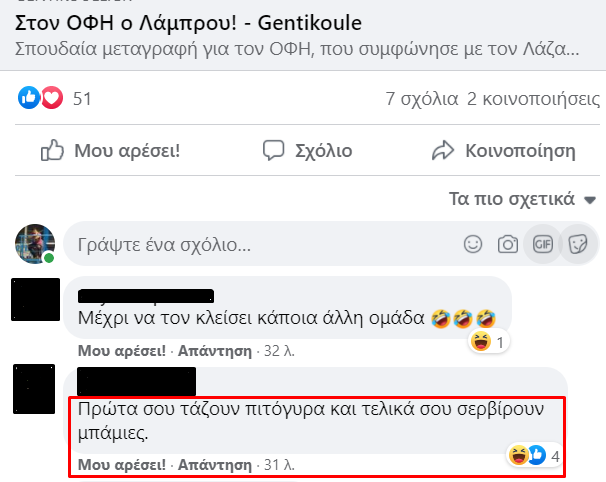Like the second comment via Μου αρέσει!
606x482 pixels.
(x=122, y=465)
